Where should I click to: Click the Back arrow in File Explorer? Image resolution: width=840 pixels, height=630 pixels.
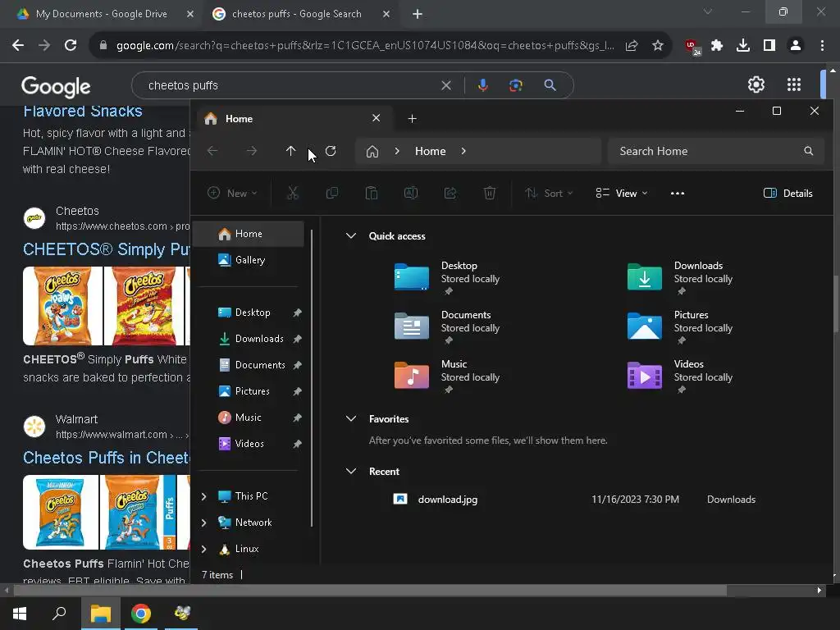click(212, 151)
